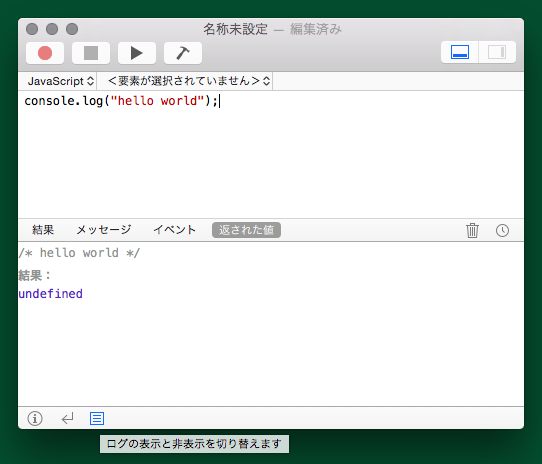Show script description with the info icon
Viewport: 542px width, 464px height.
tap(35, 418)
